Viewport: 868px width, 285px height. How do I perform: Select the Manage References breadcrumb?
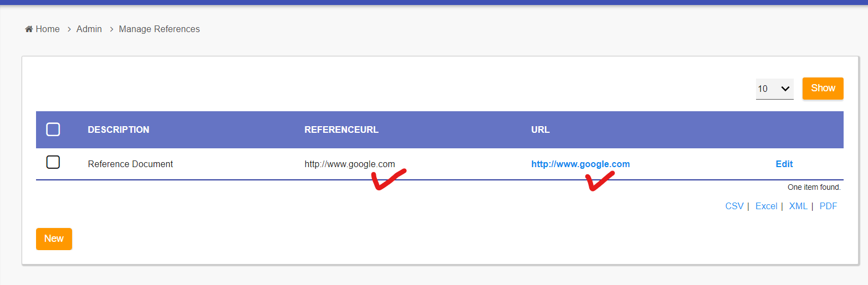pyautogui.click(x=160, y=29)
